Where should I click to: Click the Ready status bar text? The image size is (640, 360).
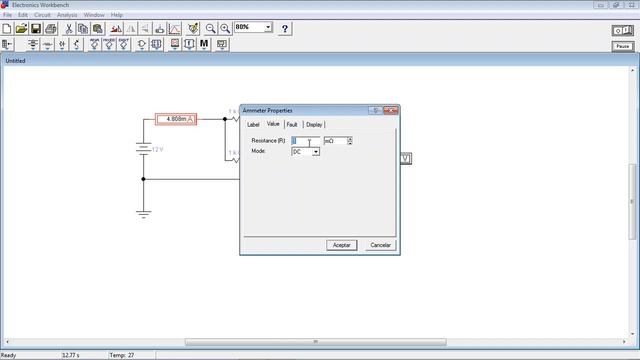(x=8, y=355)
